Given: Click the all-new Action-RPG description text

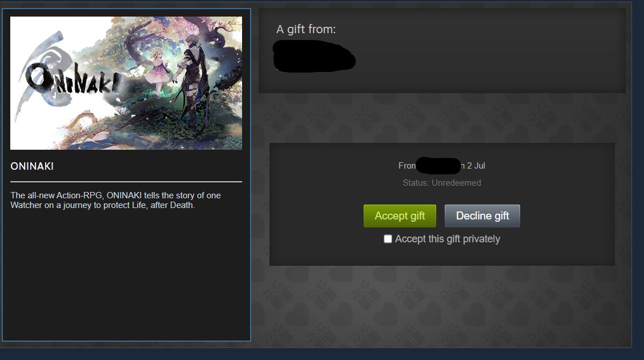Looking at the screenshot, I should (115, 200).
